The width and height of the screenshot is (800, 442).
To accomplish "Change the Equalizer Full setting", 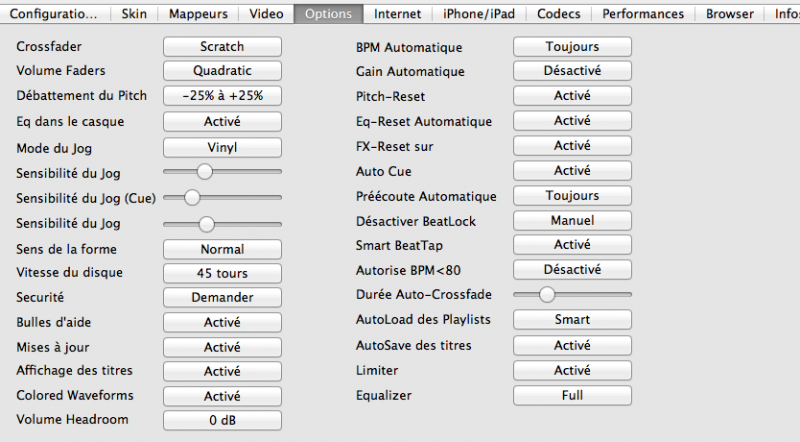I will (572, 395).
